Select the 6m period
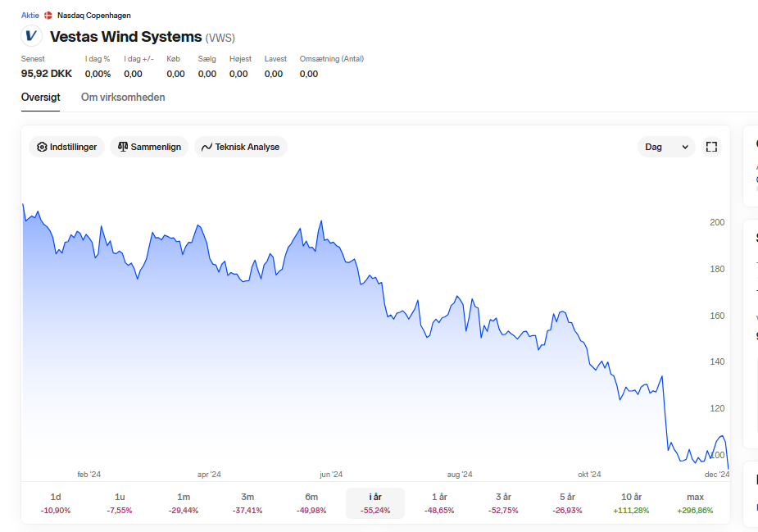This screenshot has width=758, height=532. (311, 503)
